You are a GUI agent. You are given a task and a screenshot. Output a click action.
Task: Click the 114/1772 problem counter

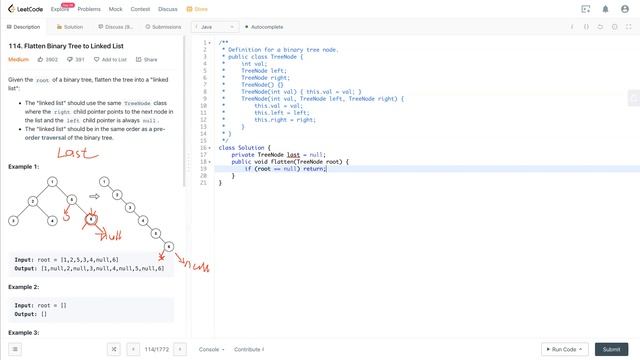click(x=156, y=349)
